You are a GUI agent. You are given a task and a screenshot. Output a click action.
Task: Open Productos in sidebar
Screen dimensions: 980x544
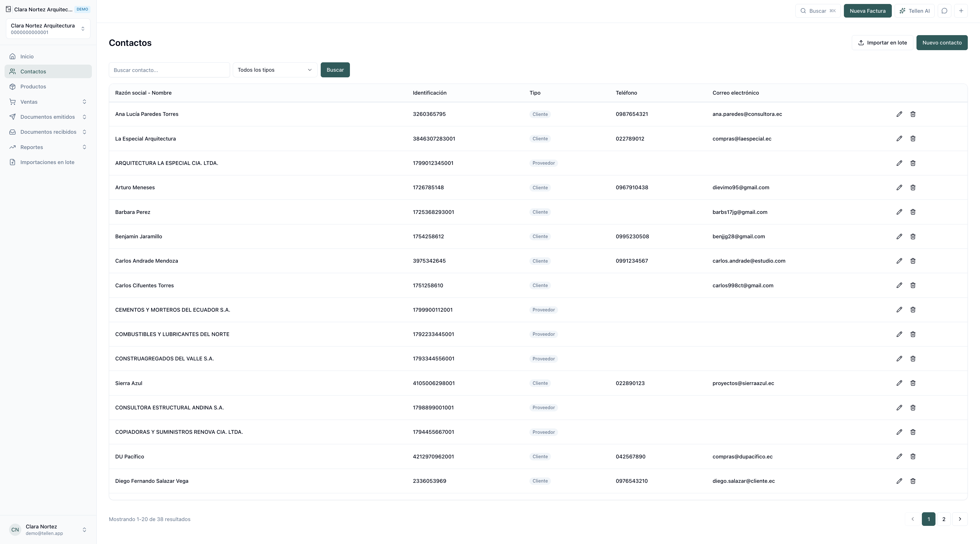[48, 87]
